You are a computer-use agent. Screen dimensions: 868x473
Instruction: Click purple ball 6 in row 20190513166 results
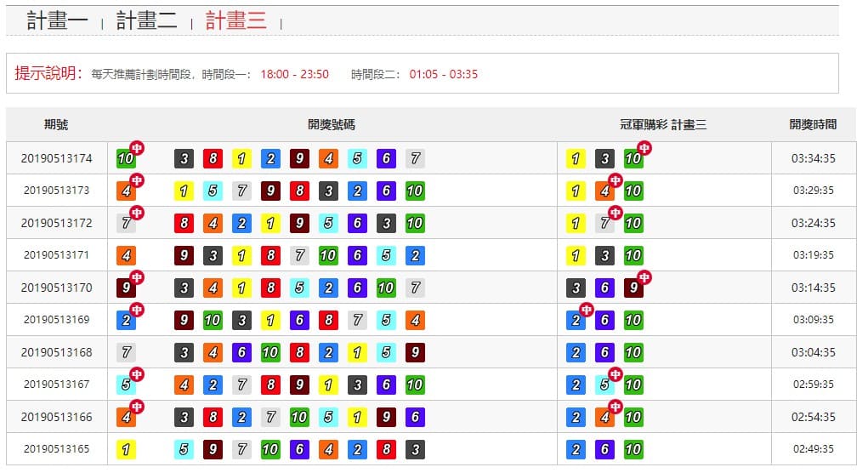415,417
